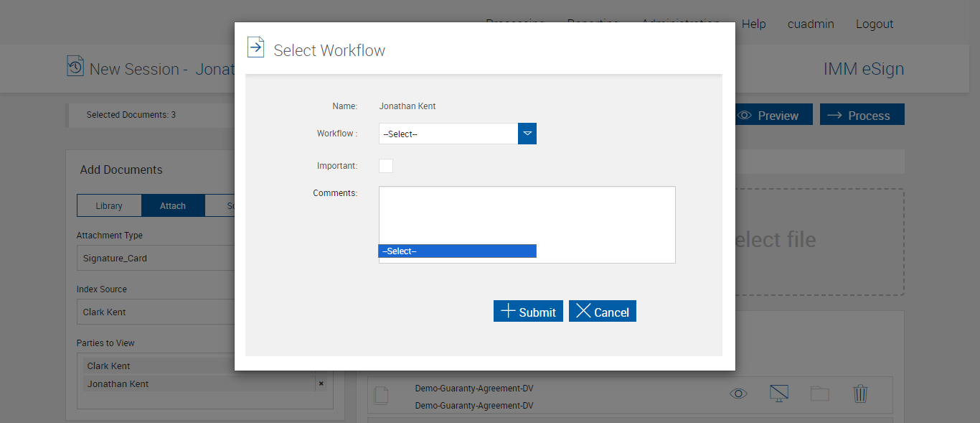980x423 pixels.
Task: Click the crossed-out monitor icon
Action: (x=778, y=394)
